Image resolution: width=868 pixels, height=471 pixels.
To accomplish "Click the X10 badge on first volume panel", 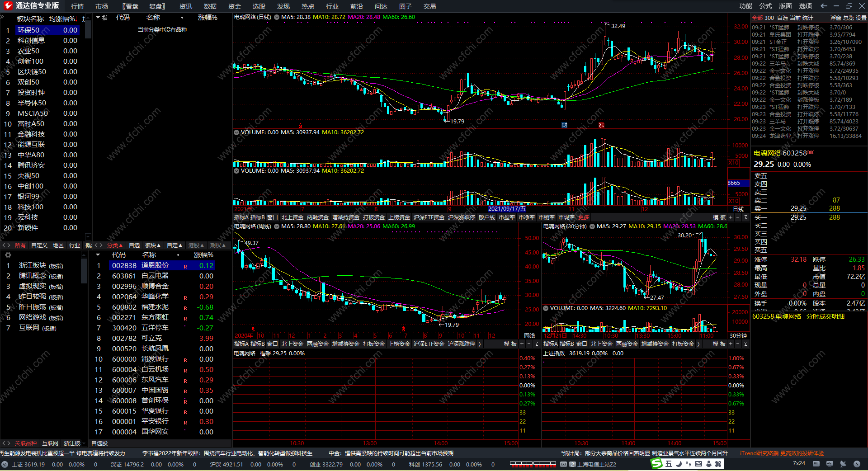I will click(x=733, y=163).
